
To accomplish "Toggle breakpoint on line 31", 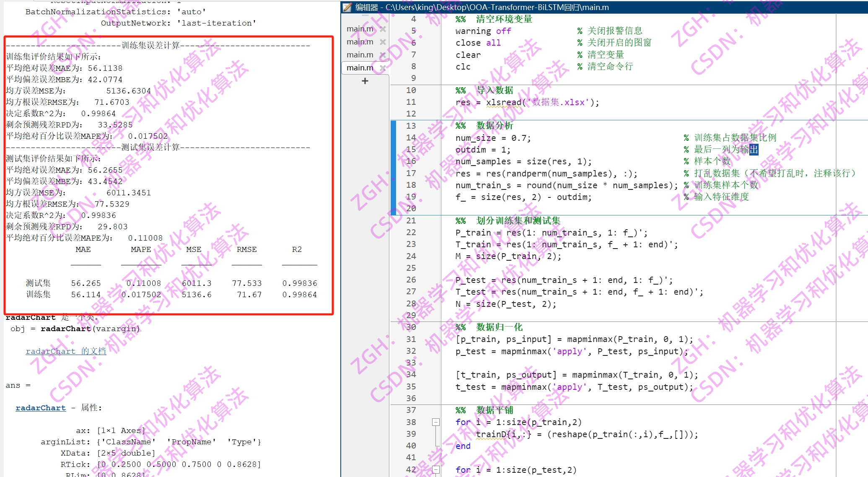I will pyautogui.click(x=411, y=339).
